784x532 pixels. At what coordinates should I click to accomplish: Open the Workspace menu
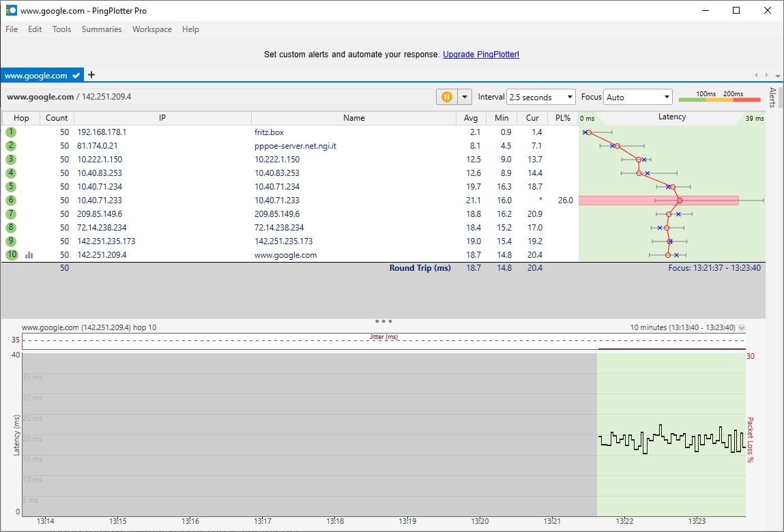click(x=152, y=29)
